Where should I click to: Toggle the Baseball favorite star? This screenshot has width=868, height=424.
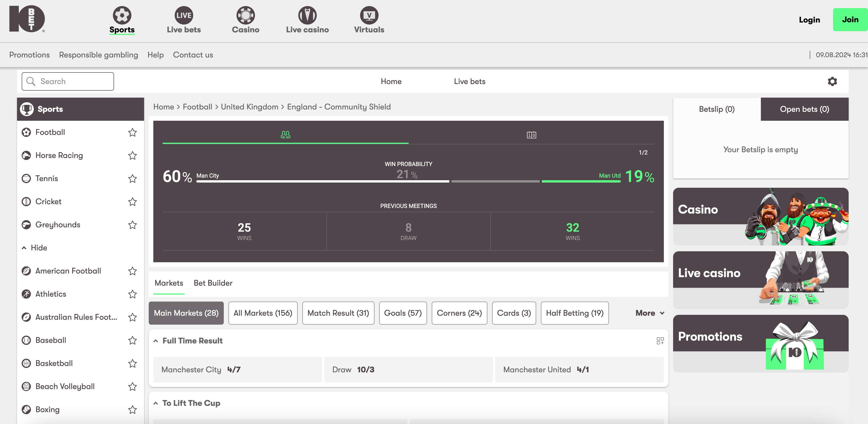pos(133,340)
